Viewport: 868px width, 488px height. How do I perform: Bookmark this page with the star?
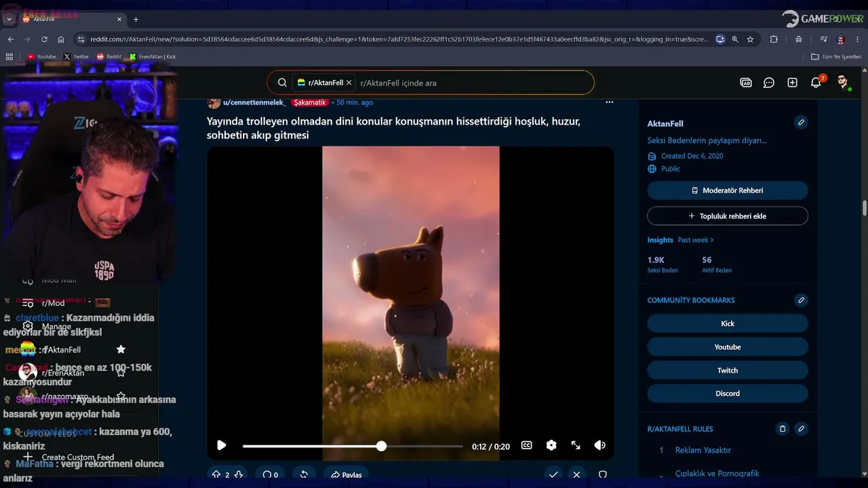[x=750, y=39]
